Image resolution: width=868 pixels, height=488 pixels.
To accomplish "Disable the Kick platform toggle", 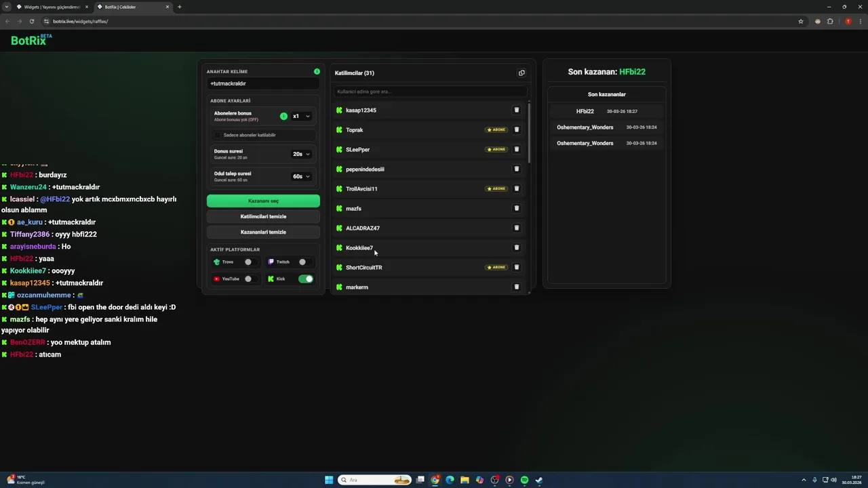I will click(306, 279).
